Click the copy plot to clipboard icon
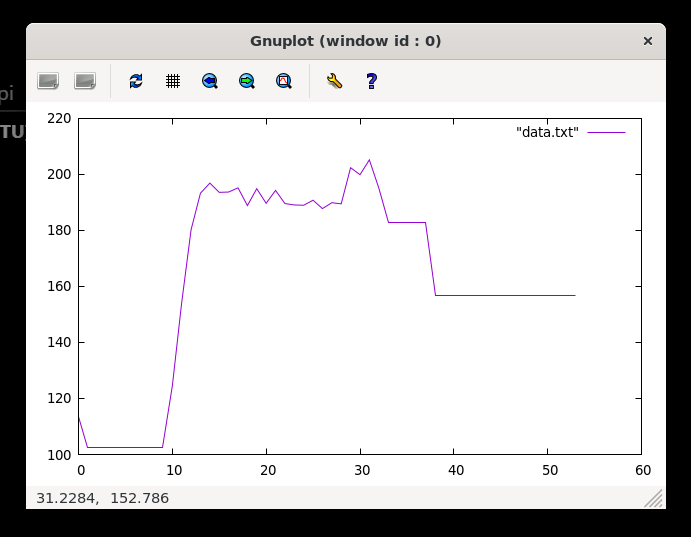Image resolution: width=691 pixels, height=537 pixels. (x=48, y=81)
